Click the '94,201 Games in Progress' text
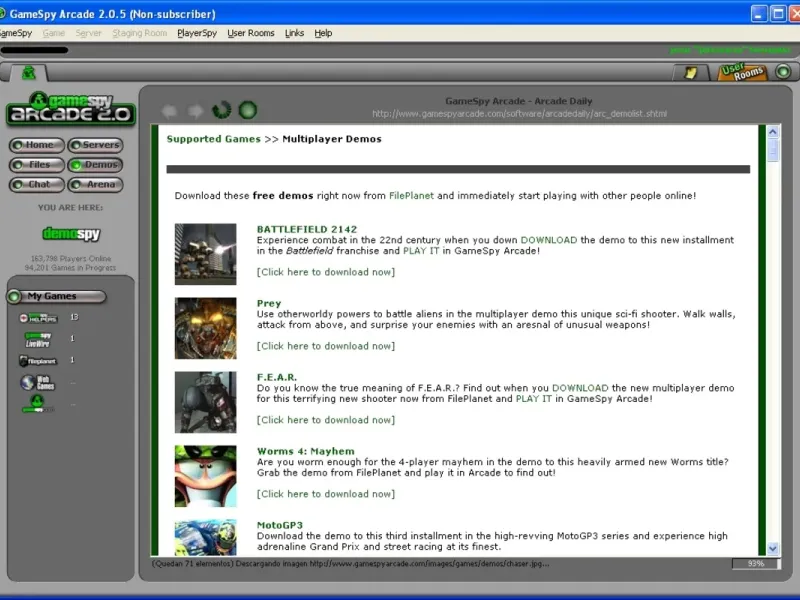The height and width of the screenshot is (600, 800). click(70, 267)
